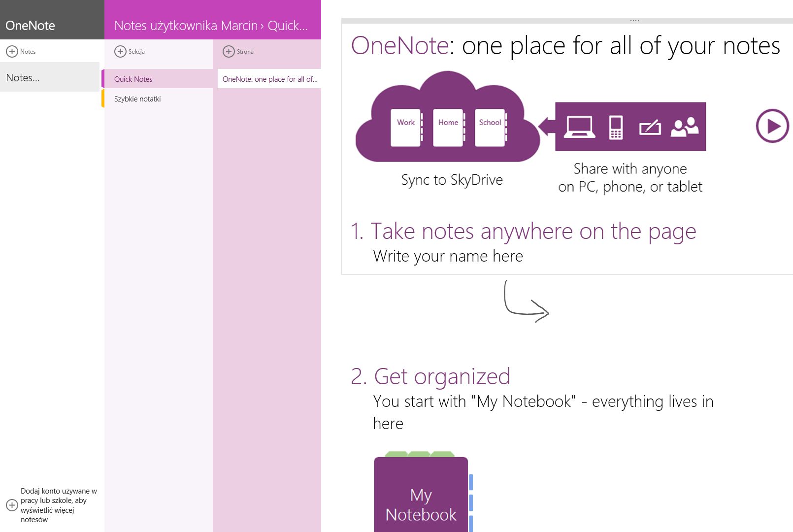
Task: Add a new notebook with the plus icon next to Notes
Action: tap(12, 51)
